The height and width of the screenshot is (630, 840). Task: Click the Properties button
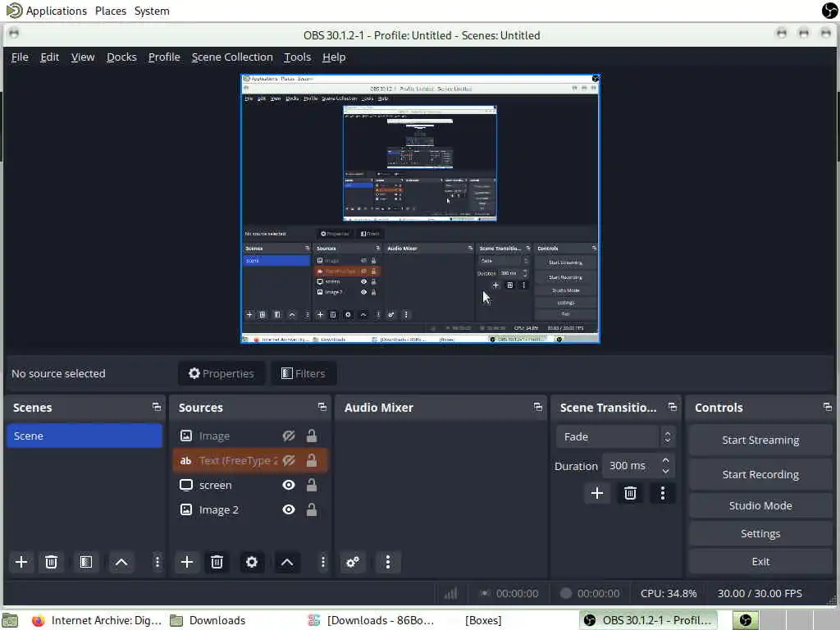pyautogui.click(x=221, y=373)
